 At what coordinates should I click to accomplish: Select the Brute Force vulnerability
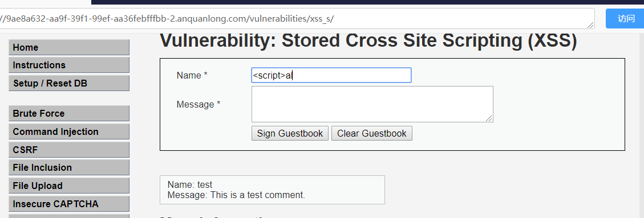pyautogui.click(x=69, y=113)
